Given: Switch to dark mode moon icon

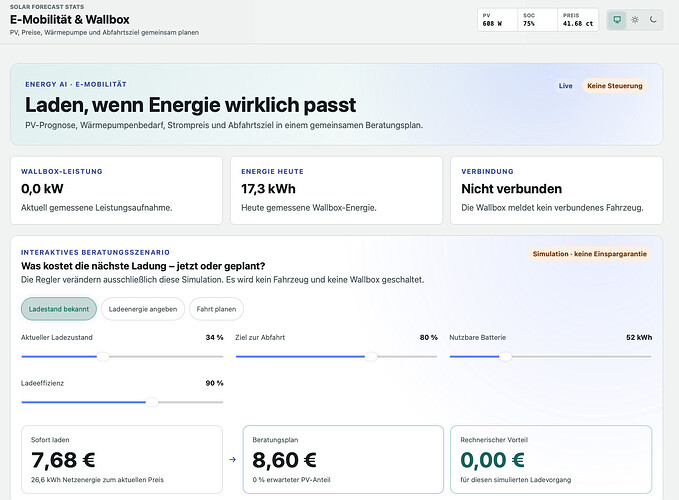Looking at the screenshot, I should point(653,19).
